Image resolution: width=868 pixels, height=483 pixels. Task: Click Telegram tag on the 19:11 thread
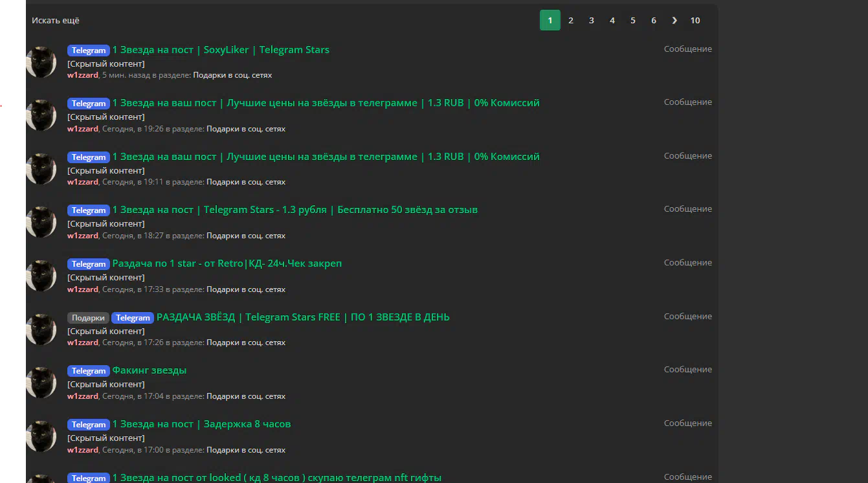(x=89, y=157)
